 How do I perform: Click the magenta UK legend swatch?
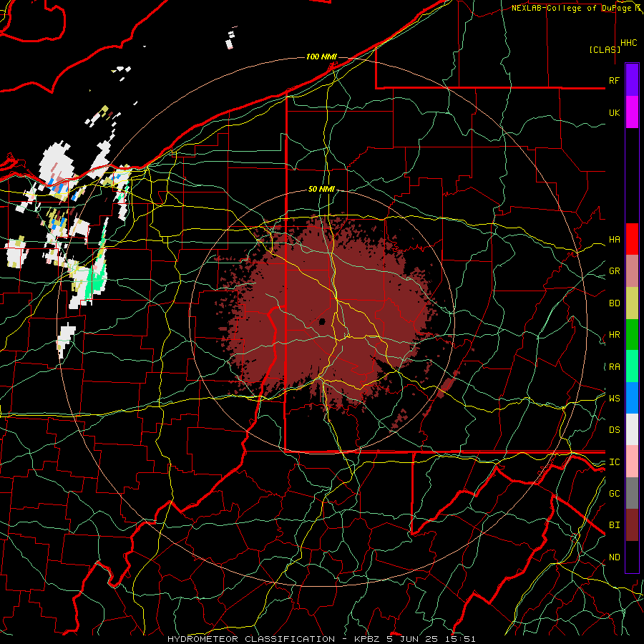632,112
